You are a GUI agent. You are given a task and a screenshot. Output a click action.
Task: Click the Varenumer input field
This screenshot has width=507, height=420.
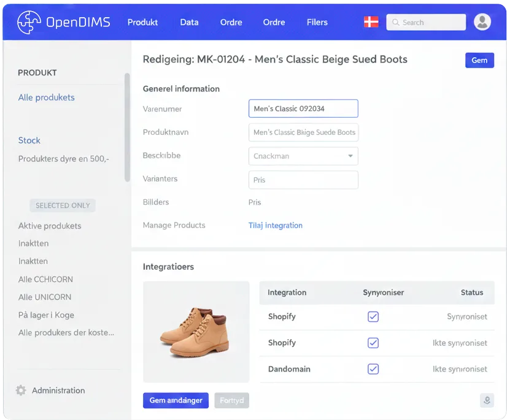tap(303, 109)
